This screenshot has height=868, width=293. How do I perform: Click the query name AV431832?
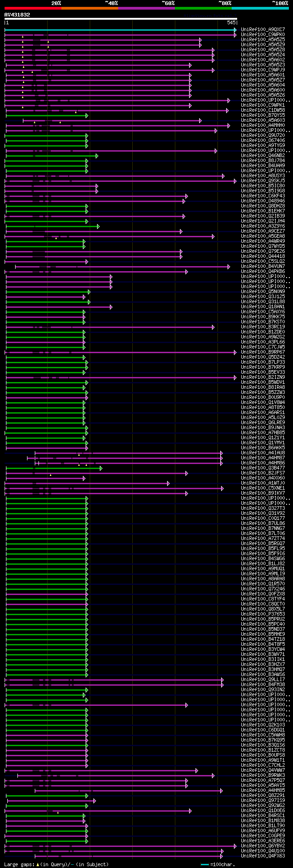click(17, 15)
